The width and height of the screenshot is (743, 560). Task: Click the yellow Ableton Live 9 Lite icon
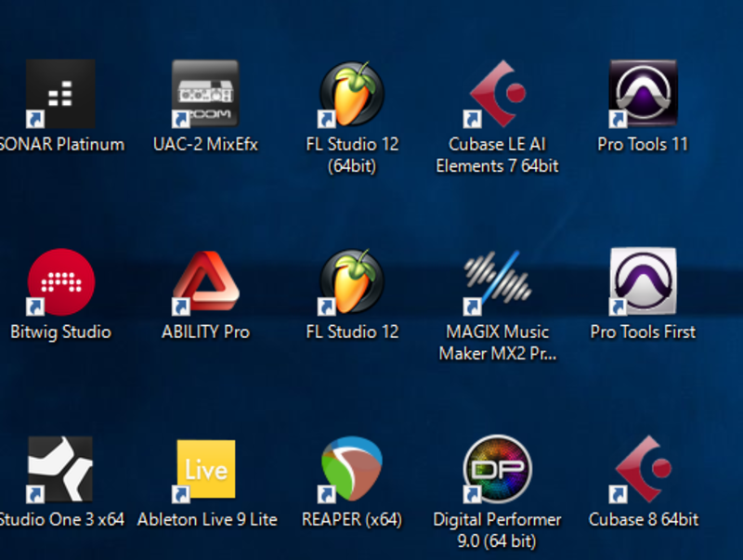(x=205, y=470)
